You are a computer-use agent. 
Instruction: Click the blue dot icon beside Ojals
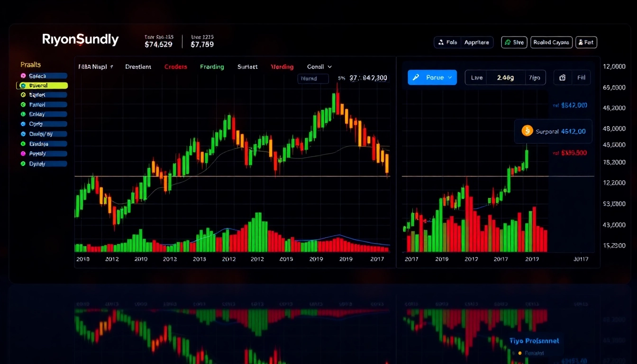(x=23, y=124)
